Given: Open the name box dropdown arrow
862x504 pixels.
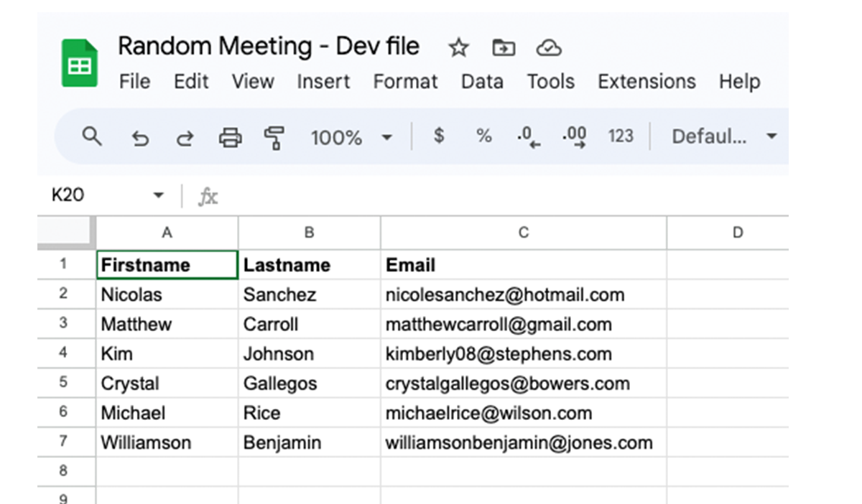Looking at the screenshot, I should [x=159, y=195].
